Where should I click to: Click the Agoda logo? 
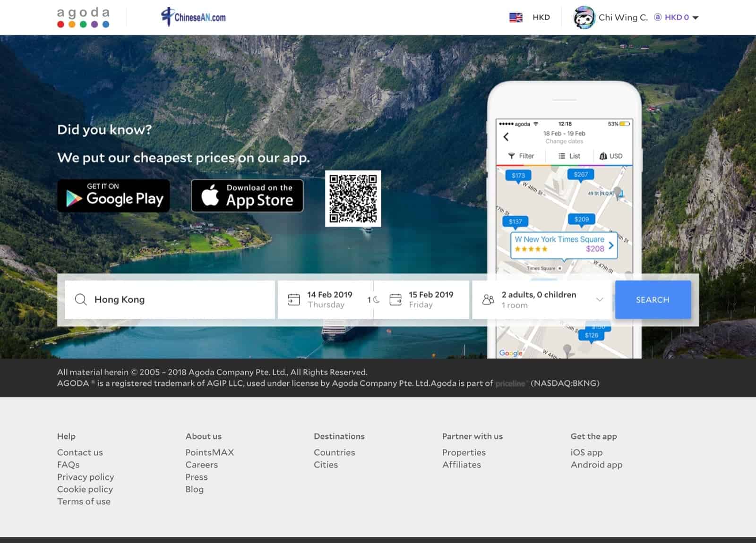click(83, 17)
